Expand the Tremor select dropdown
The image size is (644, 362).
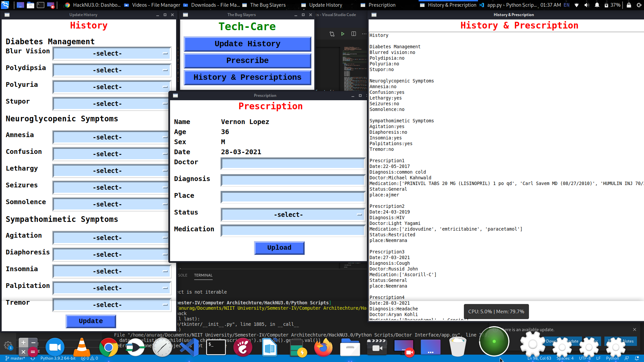pos(111,305)
